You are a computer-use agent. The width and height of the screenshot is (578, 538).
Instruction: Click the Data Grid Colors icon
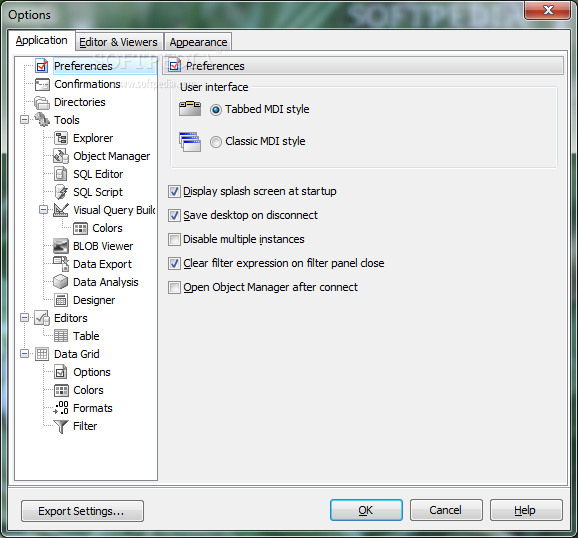coord(61,390)
